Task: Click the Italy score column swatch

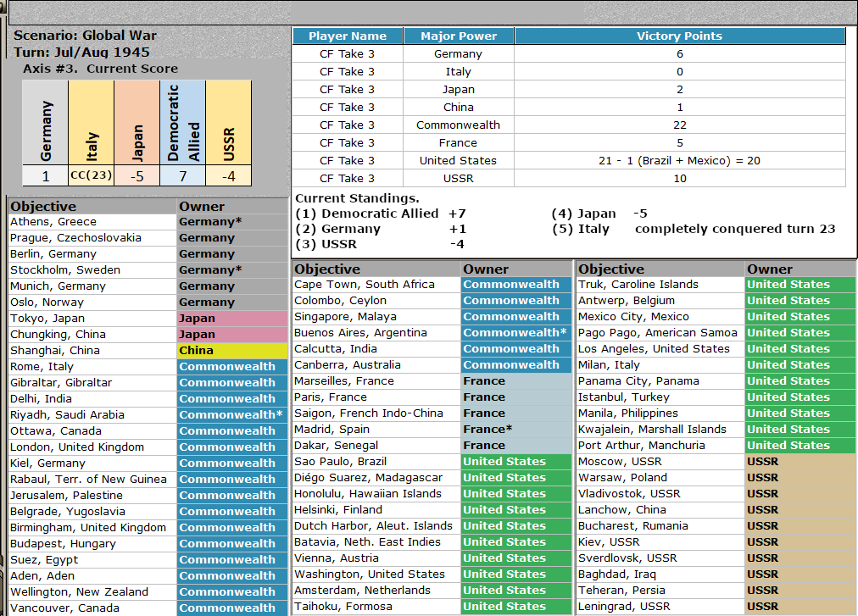Action: click(92, 123)
